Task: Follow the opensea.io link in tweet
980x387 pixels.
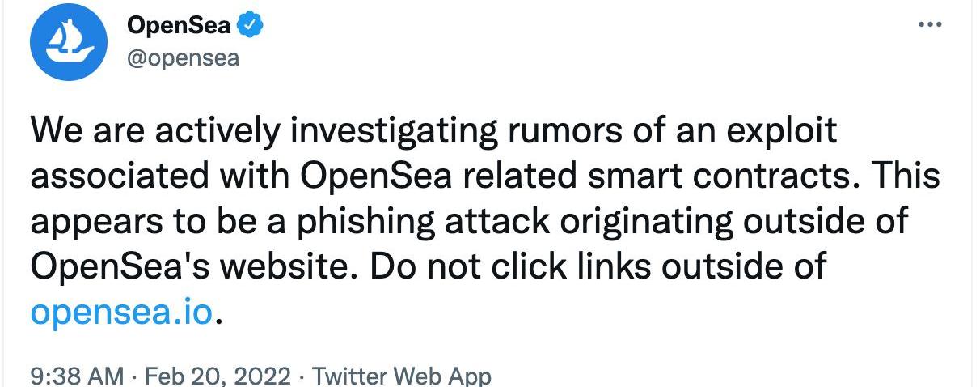Action: click(122, 309)
